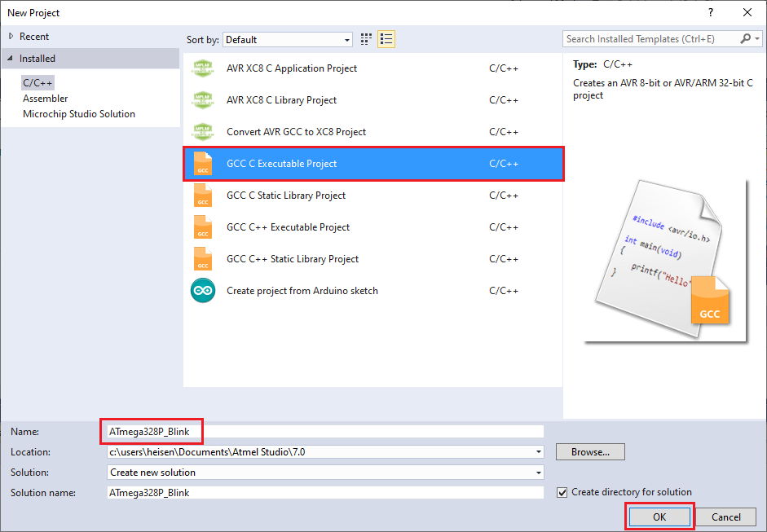This screenshot has height=532, width=767.
Task: Open the dialog help question mark
Action: 711,13
